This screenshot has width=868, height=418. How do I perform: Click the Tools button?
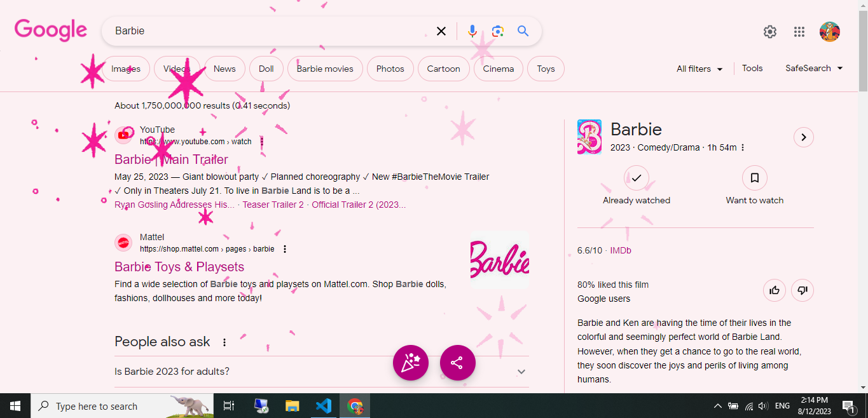752,68
